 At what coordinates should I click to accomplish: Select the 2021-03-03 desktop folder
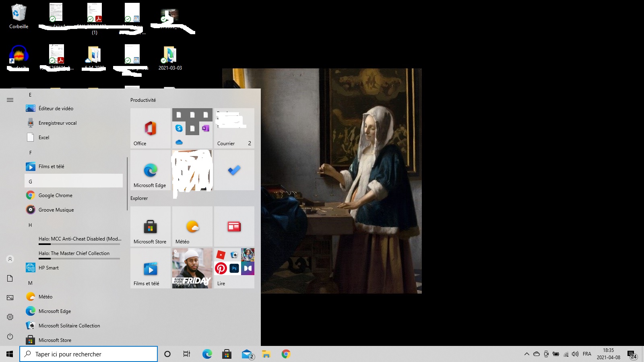[x=170, y=58]
